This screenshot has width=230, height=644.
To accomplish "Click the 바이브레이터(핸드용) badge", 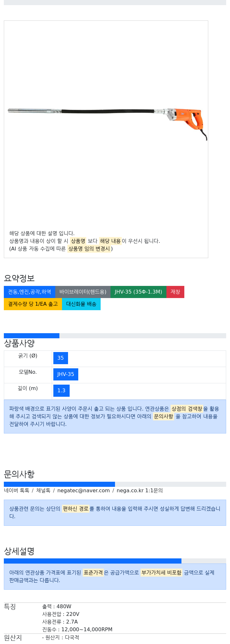I will [83, 292].
